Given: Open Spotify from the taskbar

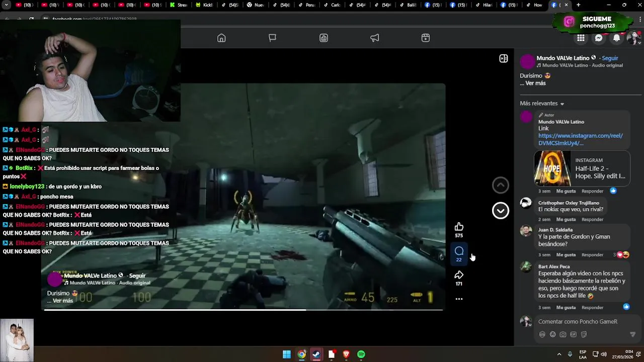Looking at the screenshot, I should [x=361, y=354].
